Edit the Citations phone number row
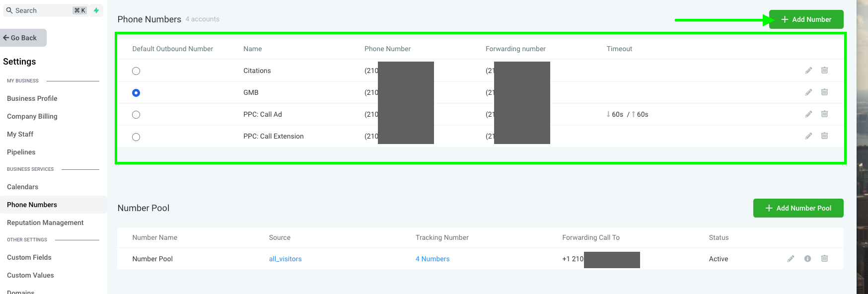 point(808,71)
